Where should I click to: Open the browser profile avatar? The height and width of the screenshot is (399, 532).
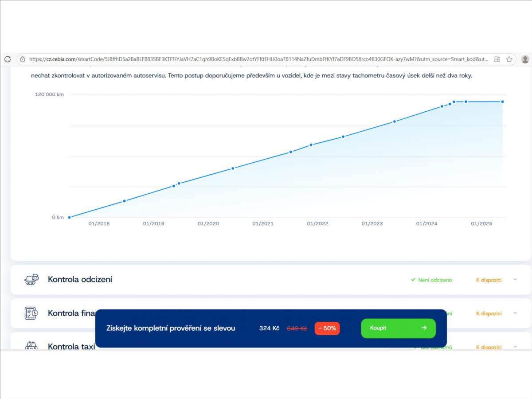tap(525, 59)
